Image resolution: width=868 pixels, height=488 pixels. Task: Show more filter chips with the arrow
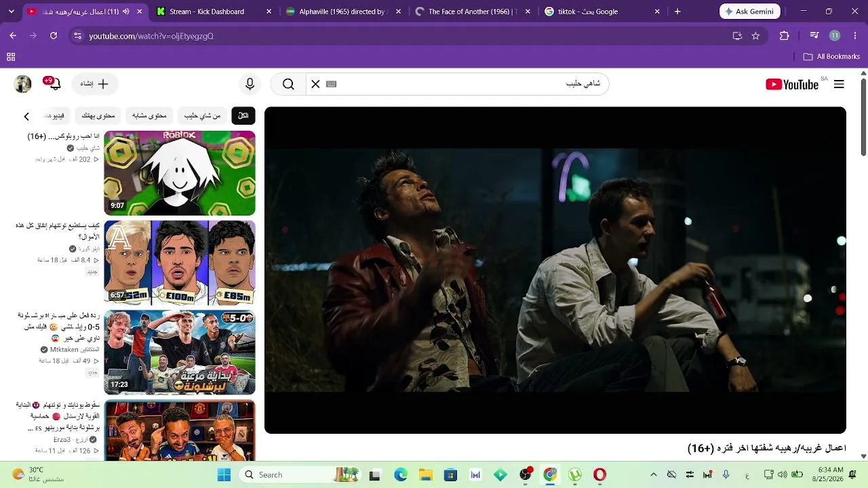26,116
